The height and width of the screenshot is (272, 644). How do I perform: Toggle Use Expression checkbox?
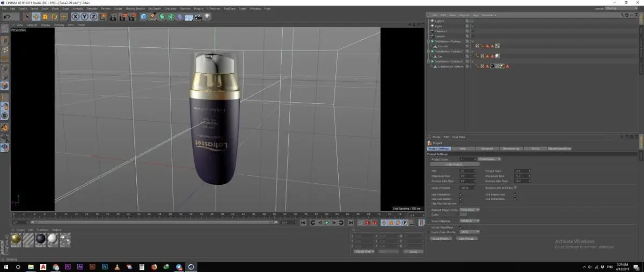515,194
